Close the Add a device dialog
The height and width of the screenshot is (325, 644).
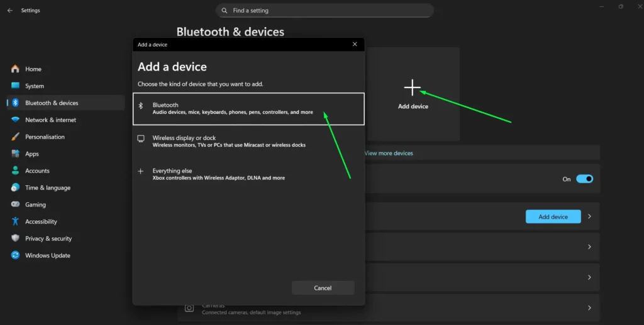tap(355, 44)
